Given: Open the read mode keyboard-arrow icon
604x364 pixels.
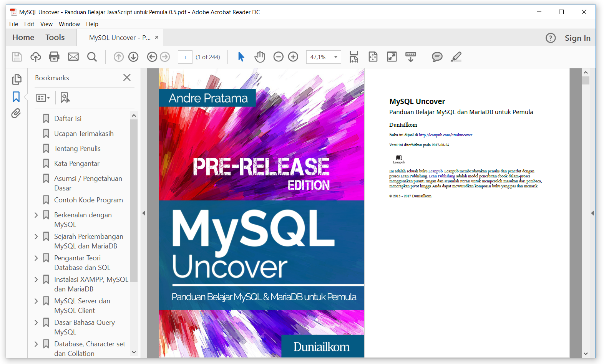Looking at the screenshot, I should click(x=411, y=57).
